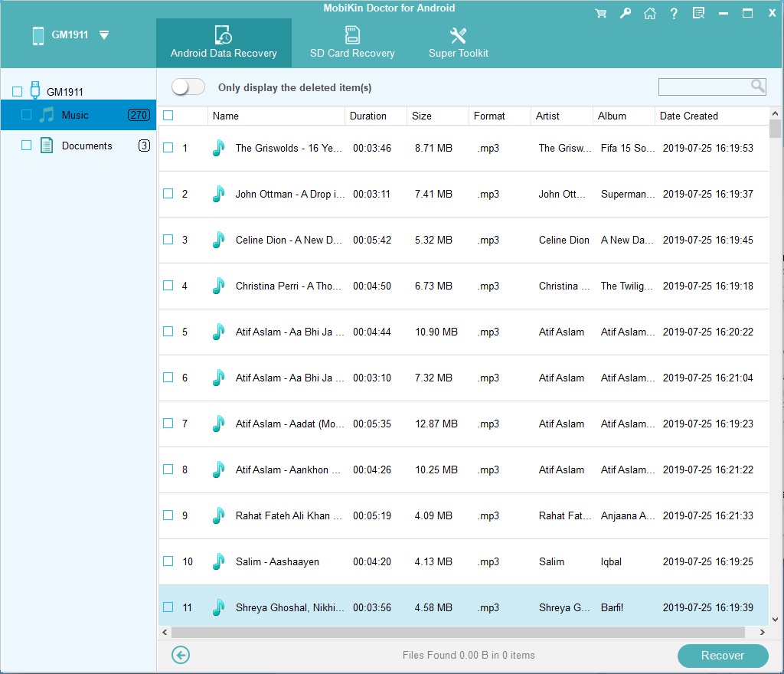Click the vertical scrollbar up arrow

[x=775, y=113]
